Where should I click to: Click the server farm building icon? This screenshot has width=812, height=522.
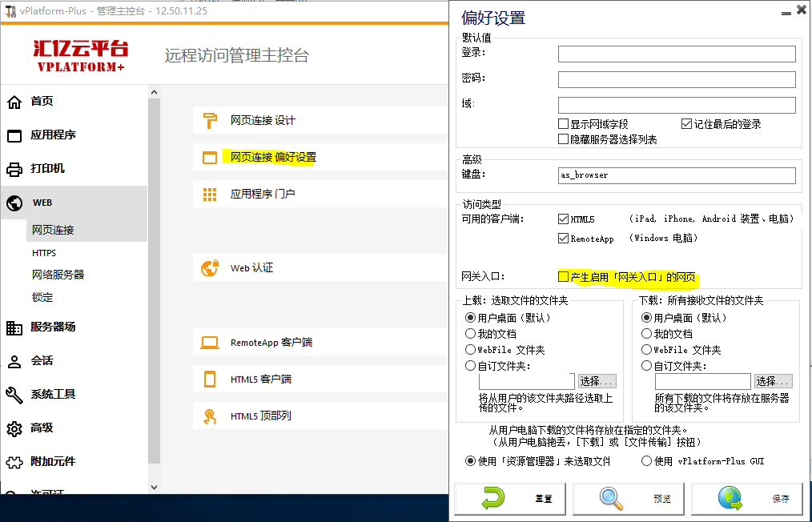(14, 327)
